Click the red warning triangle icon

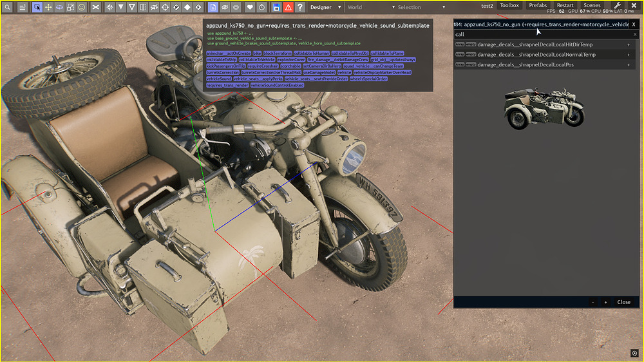[289, 7]
